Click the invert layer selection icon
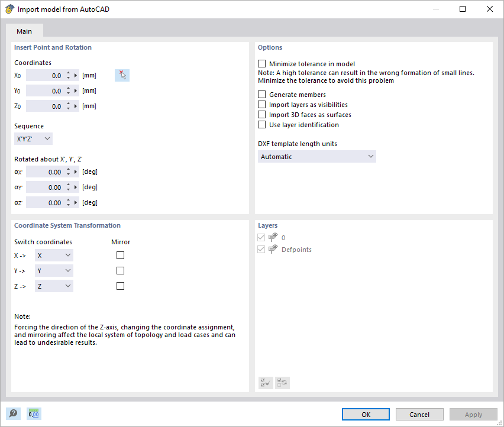 pyautogui.click(x=282, y=383)
